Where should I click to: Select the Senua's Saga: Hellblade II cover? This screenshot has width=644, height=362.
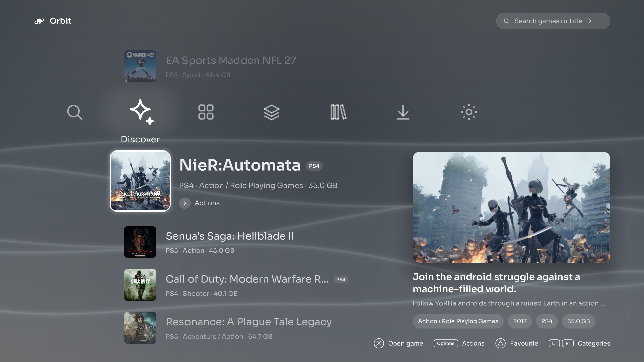(140, 242)
